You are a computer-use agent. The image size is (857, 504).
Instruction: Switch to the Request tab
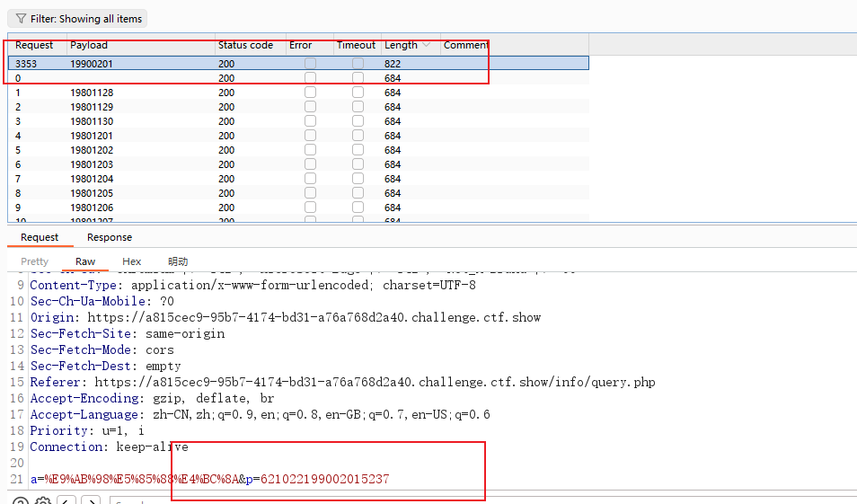(40, 237)
